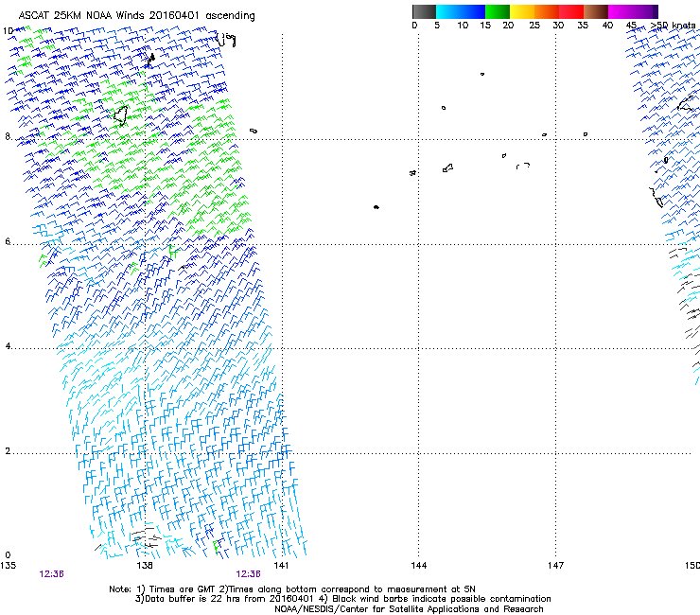
Task: Click the latitude axis label '4'
Action: click(8, 346)
